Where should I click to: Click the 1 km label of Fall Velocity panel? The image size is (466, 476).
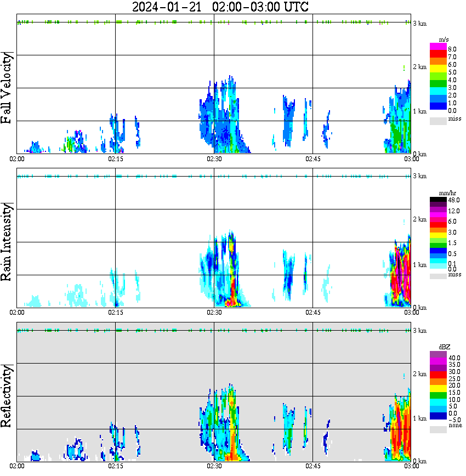pos(420,111)
